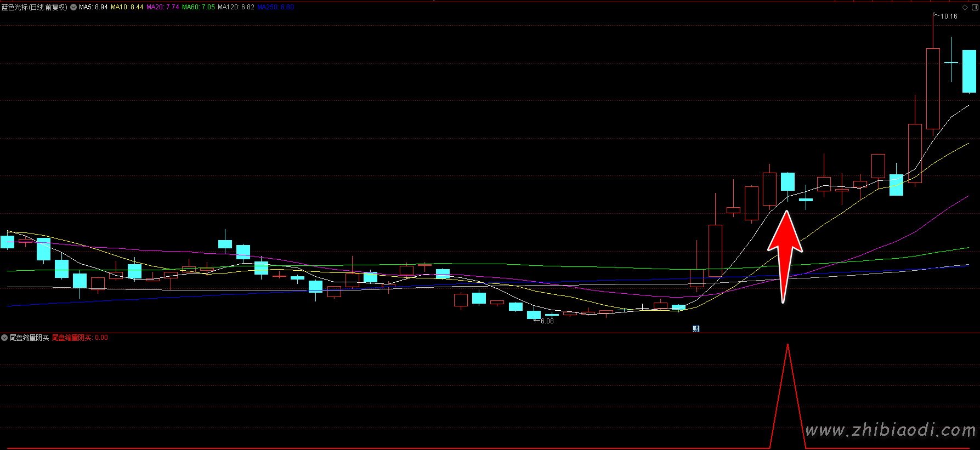The image size is (980, 450).
Task: Expand the 尾盘缩量阴买 indicator dropdown arrow
Action: pyautogui.click(x=4, y=338)
